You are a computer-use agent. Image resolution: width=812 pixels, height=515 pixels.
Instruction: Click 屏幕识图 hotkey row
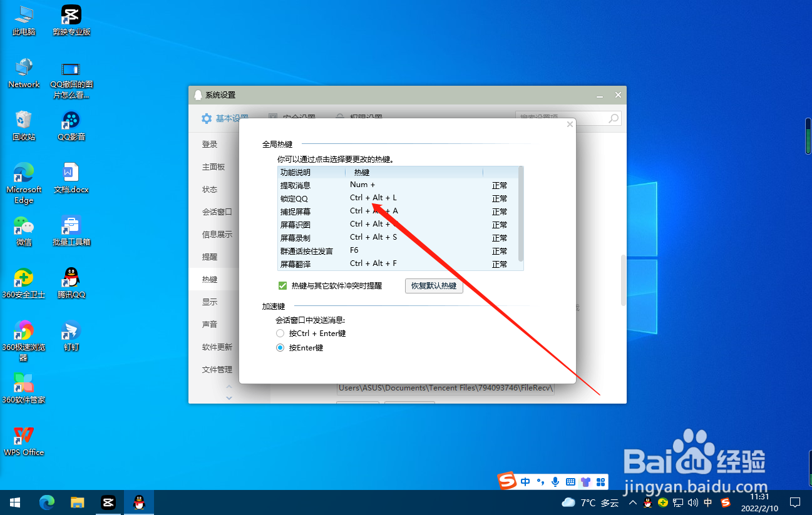coord(398,225)
